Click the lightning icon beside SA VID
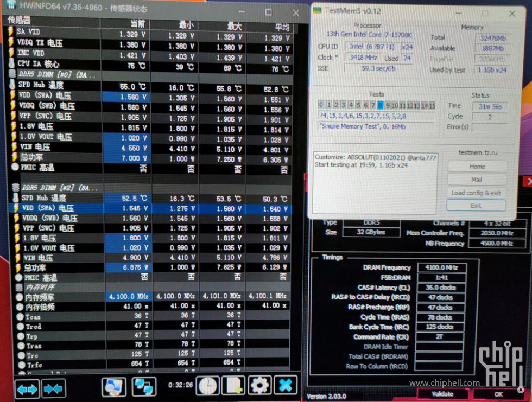532x402 pixels. coord(11,31)
